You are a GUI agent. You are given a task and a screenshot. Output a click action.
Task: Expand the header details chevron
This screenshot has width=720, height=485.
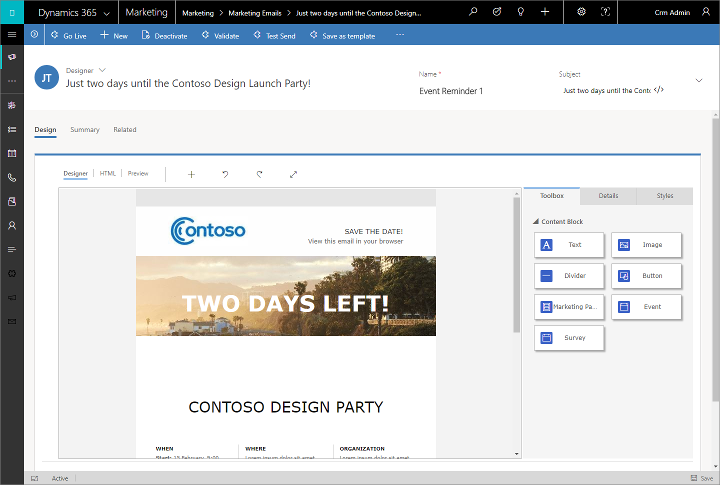[698, 79]
